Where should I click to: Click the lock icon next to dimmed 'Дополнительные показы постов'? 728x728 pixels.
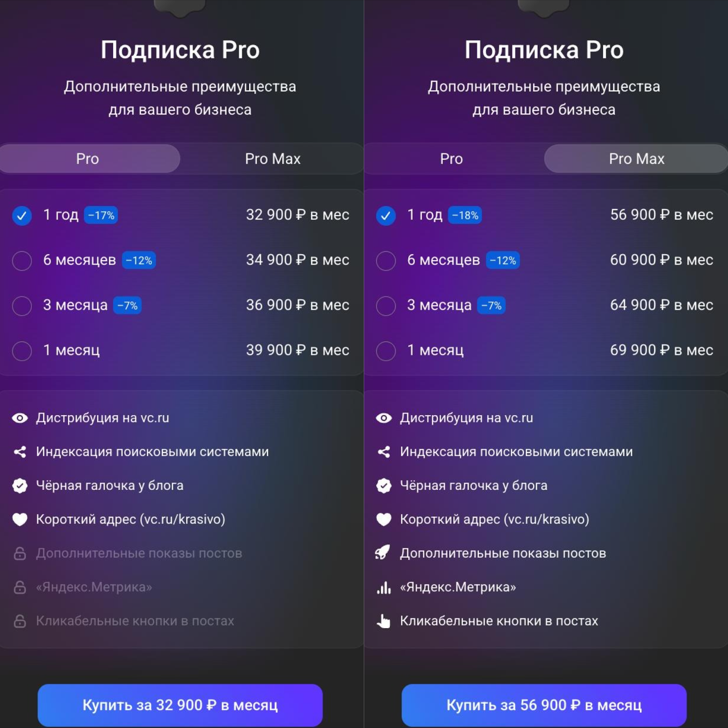click(x=20, y=553)
